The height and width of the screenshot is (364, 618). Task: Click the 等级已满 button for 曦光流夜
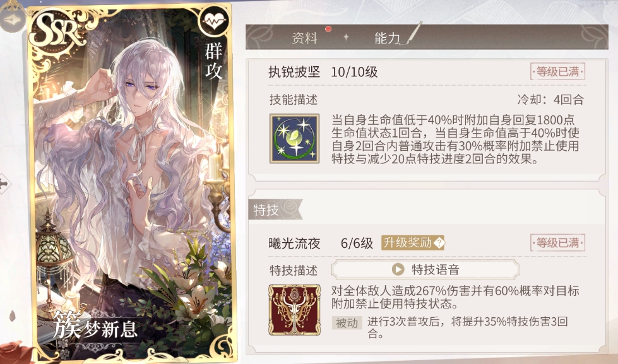pyautogui.click(x=557, y=243)
